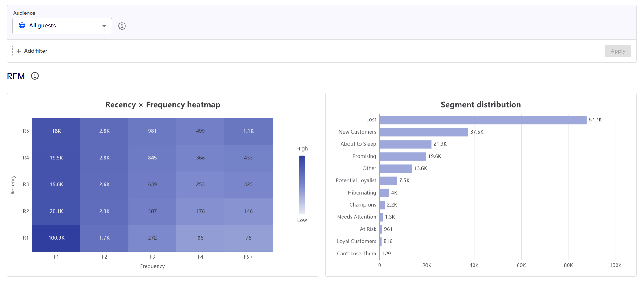Select the About to Sleep bar
The width and height of the screenshot is (644, 285).
pyautogui.click(x=406, y=144)
